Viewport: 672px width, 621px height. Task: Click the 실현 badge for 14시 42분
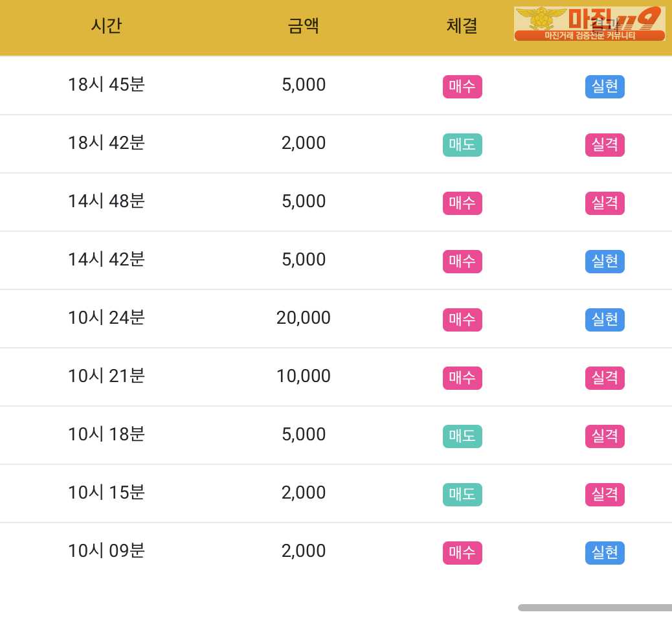[605, 262]
